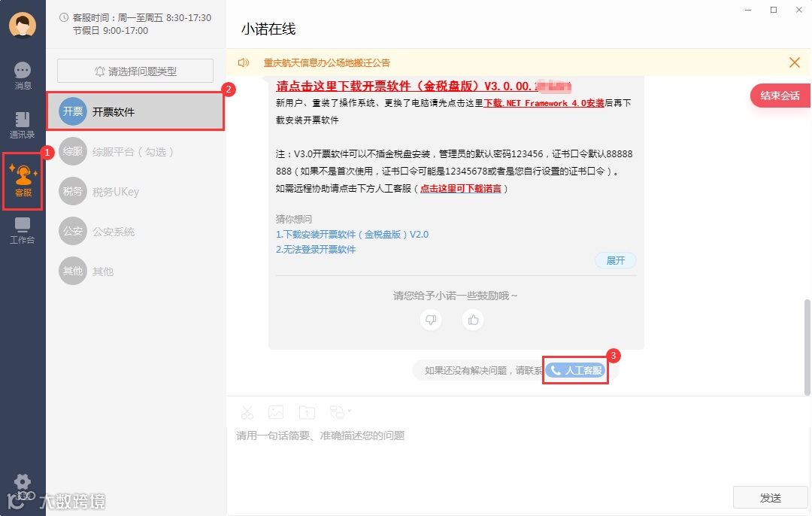This screenshot has height=516, width=812.
Task: Select the 税务UKey category
Action: click(x=135, y=191)
